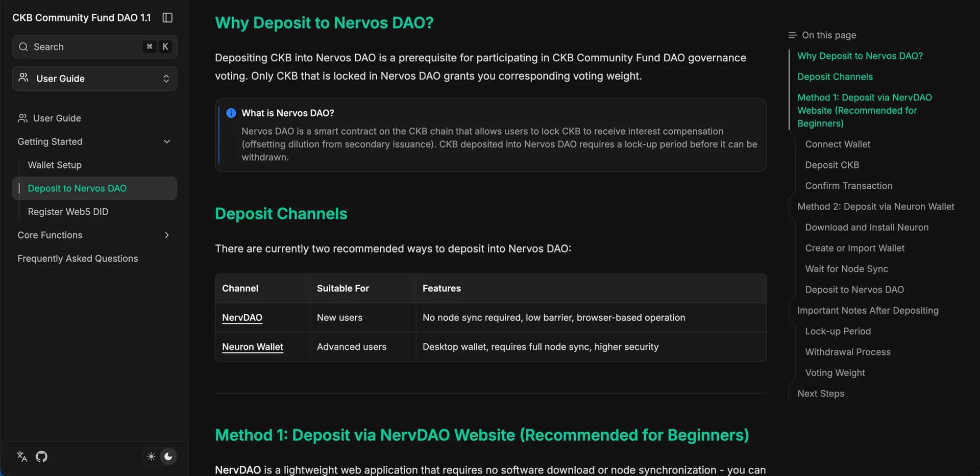
Task: Open the User Guide section selector dropdown
Action: [x=94, y=79]
